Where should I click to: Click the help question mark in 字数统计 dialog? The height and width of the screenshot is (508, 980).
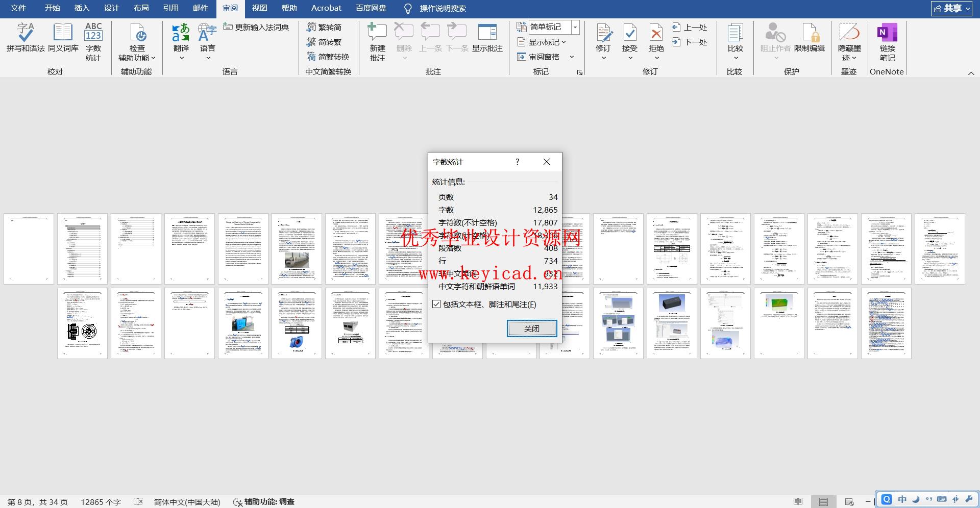coord(517,162)
